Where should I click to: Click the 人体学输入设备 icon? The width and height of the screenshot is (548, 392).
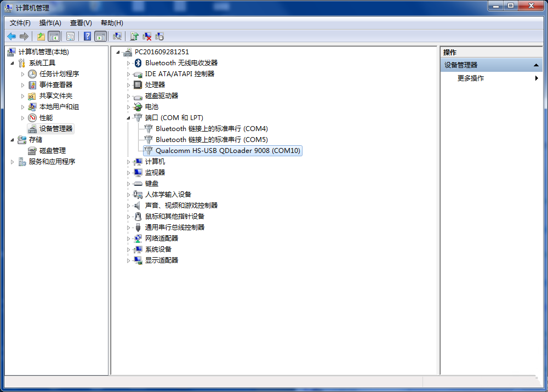point(138,195)
